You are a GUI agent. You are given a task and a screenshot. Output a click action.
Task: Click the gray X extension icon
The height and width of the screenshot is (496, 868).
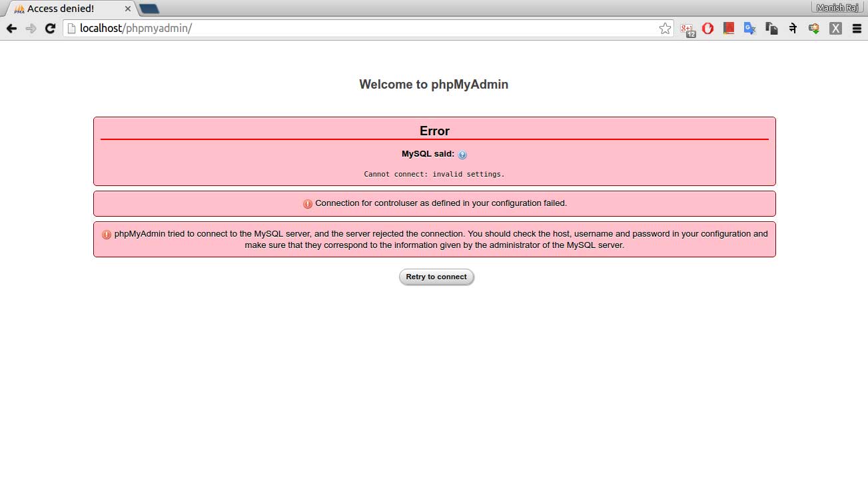tap(835, 29)
